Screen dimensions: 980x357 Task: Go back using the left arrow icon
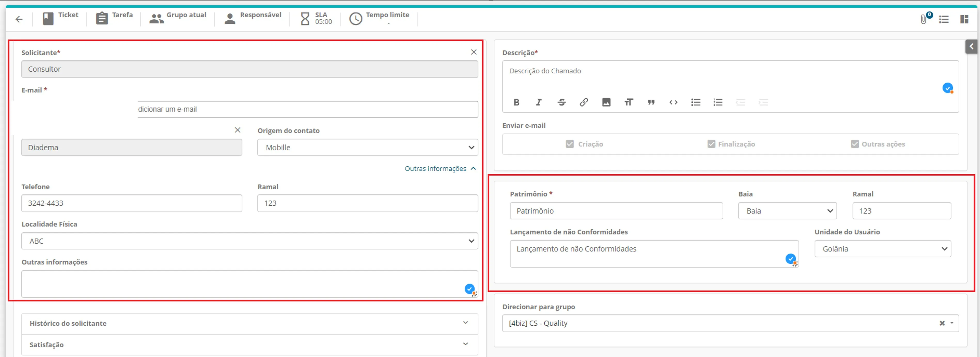coord(19,19)
